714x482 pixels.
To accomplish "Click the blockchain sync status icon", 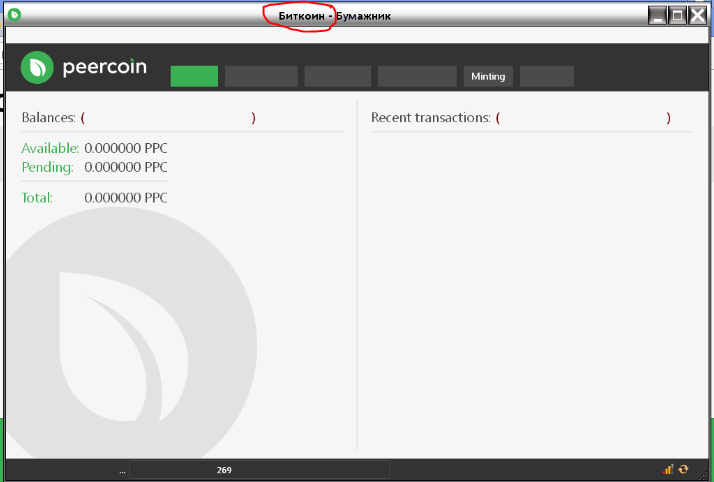I will click(684, 469).
